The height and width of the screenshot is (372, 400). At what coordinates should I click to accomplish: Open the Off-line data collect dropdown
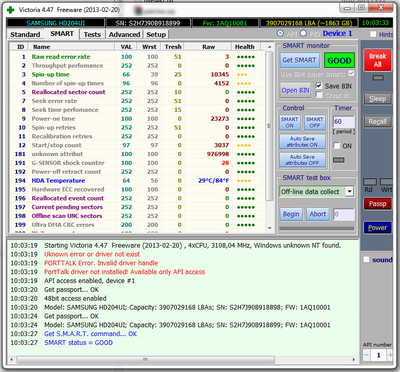pos(349,192)
